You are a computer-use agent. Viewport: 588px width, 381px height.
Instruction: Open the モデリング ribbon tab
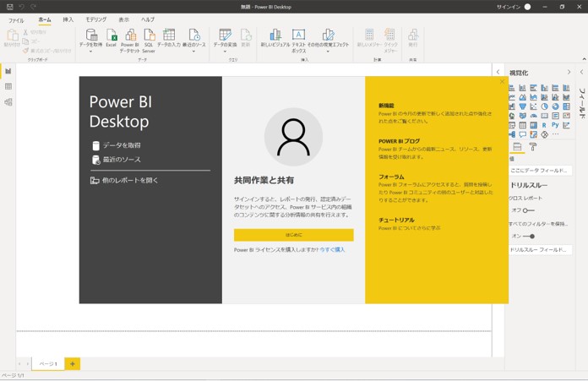tap(95, 19)
